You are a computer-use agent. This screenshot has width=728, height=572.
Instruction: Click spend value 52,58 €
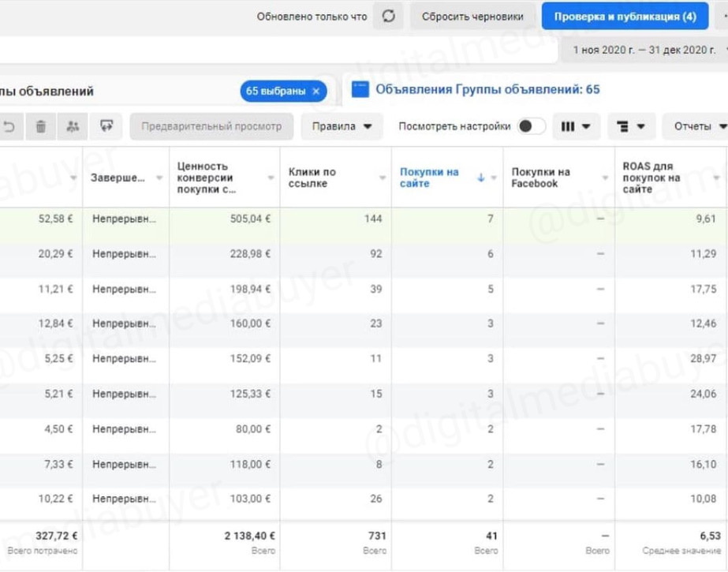click(55, 219)
